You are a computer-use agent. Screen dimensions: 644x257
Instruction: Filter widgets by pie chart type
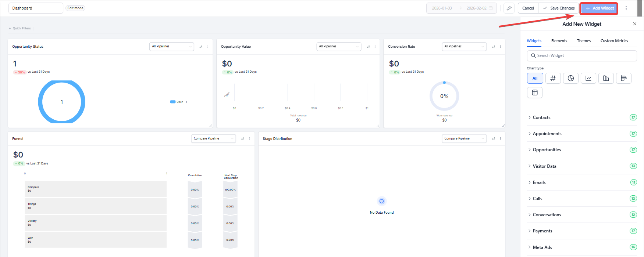pyautogui.click(x=570, y=78)
